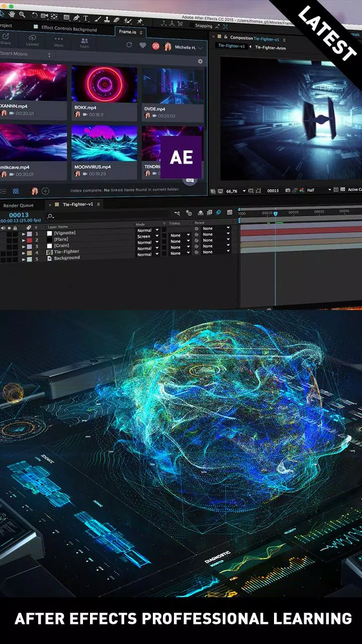Screen dimensions: 362x644
Task: Click the timeline search magnifier
Action: click(x=50, y=216)
